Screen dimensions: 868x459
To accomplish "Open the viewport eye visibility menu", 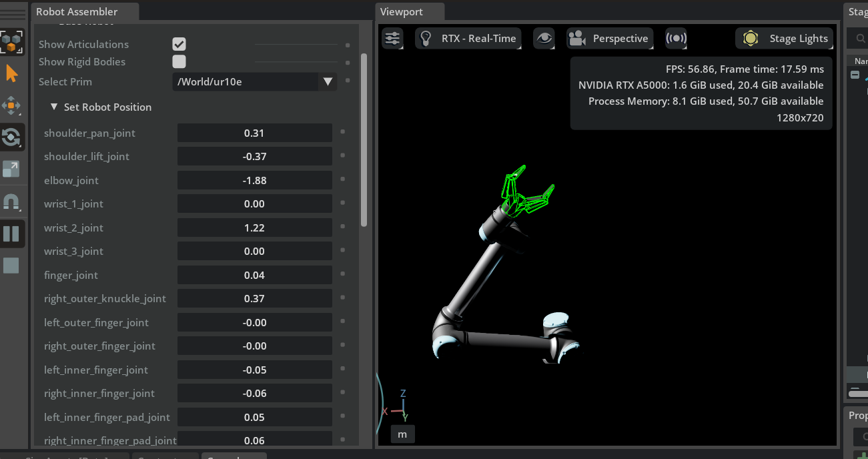I will pyautogui.click(x=544, y=39).
